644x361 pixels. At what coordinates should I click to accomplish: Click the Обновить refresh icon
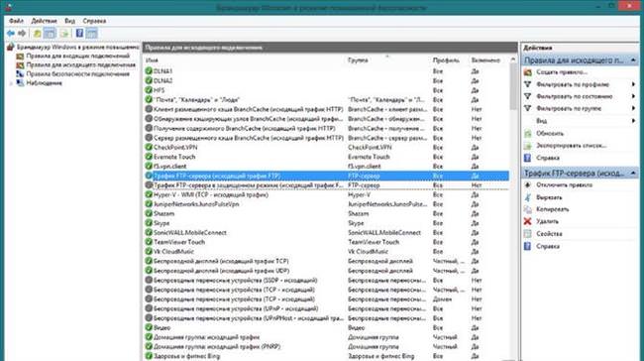point(528,134)
